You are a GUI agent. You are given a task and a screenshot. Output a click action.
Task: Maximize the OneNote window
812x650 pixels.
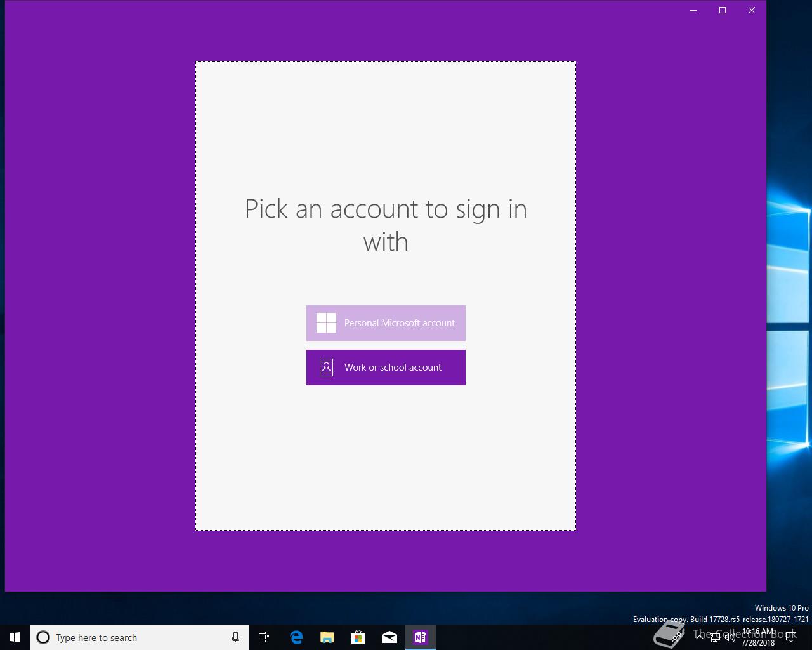coord(723,10)
